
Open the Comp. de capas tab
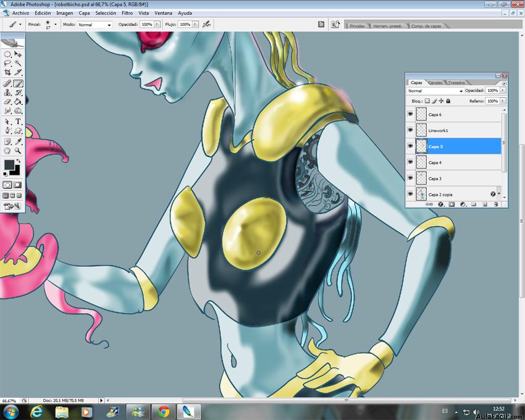point(426,26)
